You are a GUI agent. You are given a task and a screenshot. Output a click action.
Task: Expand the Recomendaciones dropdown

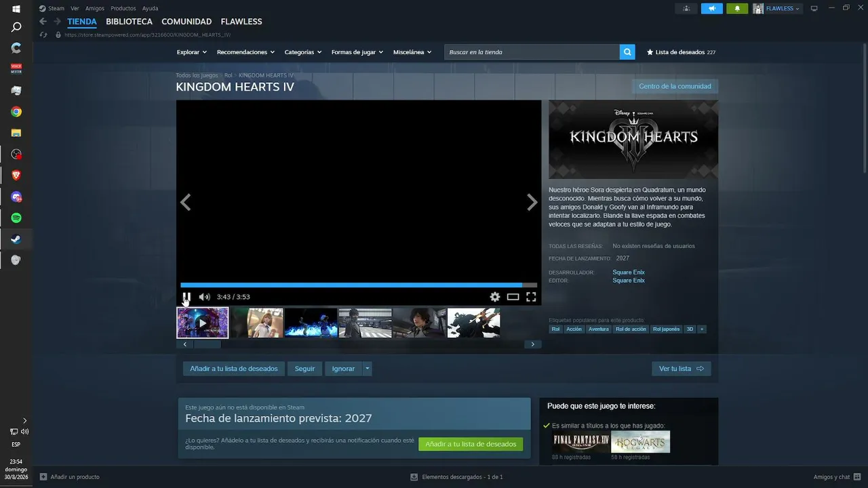(245, 52)
